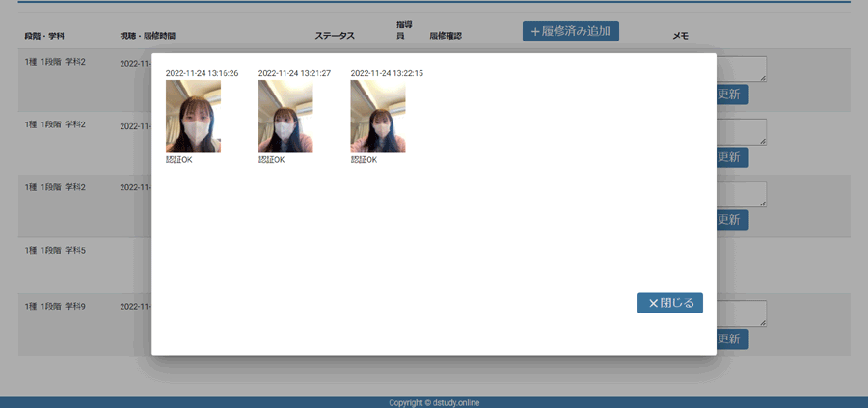Click the 履修確認 column header

click(446, 36)
